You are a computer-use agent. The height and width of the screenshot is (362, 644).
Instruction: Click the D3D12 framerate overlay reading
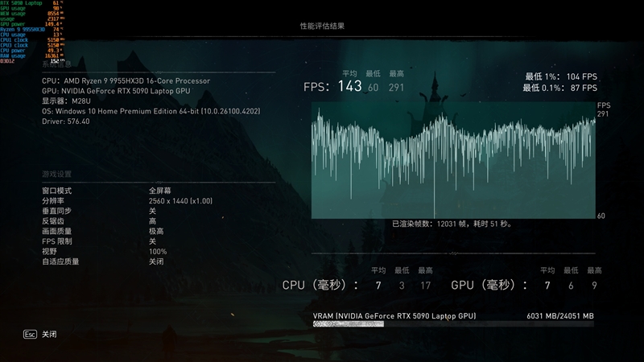(32, 60)
